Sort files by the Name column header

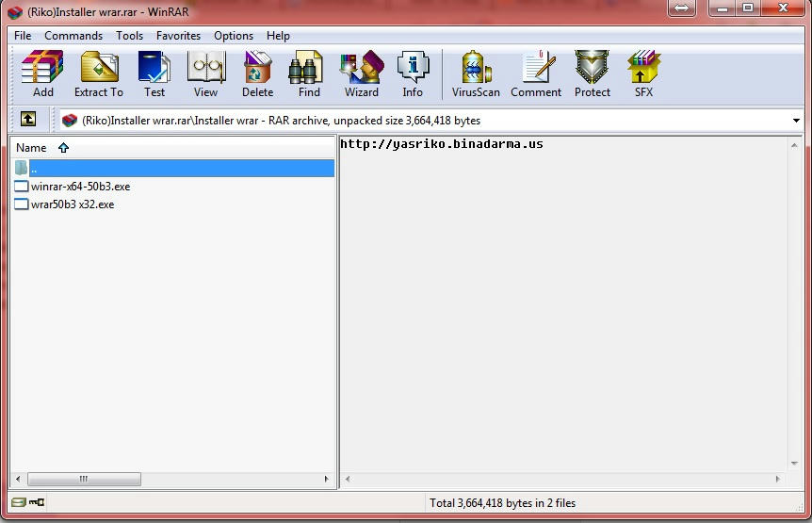[x=32, y=148]
